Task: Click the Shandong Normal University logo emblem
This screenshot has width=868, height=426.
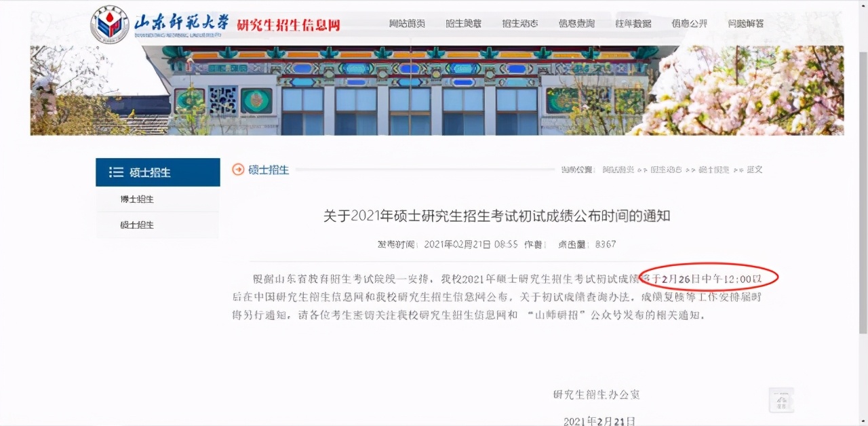Action: pos(108,22)
